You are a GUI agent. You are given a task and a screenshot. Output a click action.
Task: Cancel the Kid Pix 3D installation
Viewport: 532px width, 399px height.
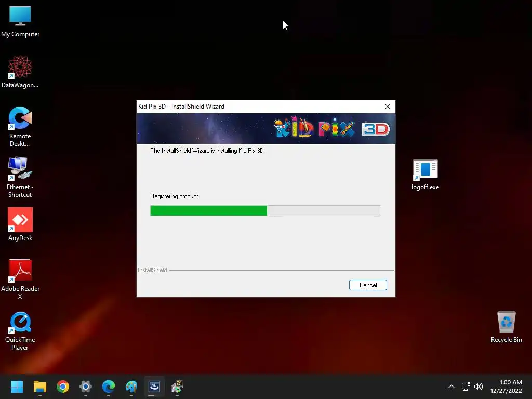tap(368, 285)
